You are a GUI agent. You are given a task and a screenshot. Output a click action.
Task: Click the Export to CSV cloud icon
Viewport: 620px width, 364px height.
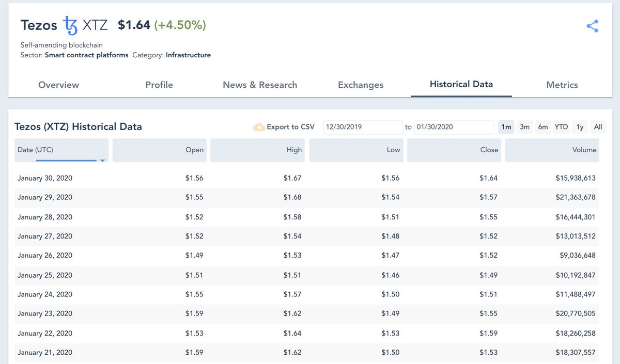coord(259,127)
